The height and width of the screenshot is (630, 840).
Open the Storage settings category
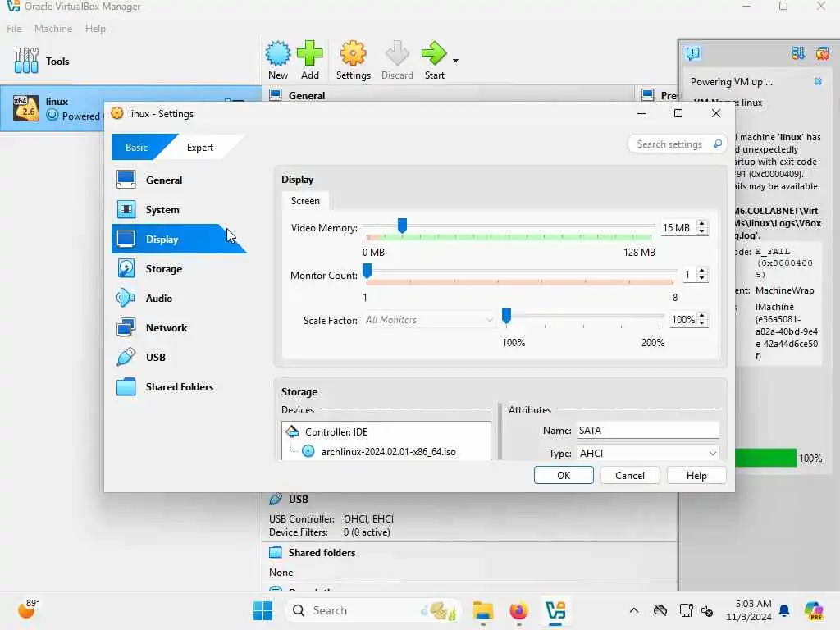click(x=164, y=268)
